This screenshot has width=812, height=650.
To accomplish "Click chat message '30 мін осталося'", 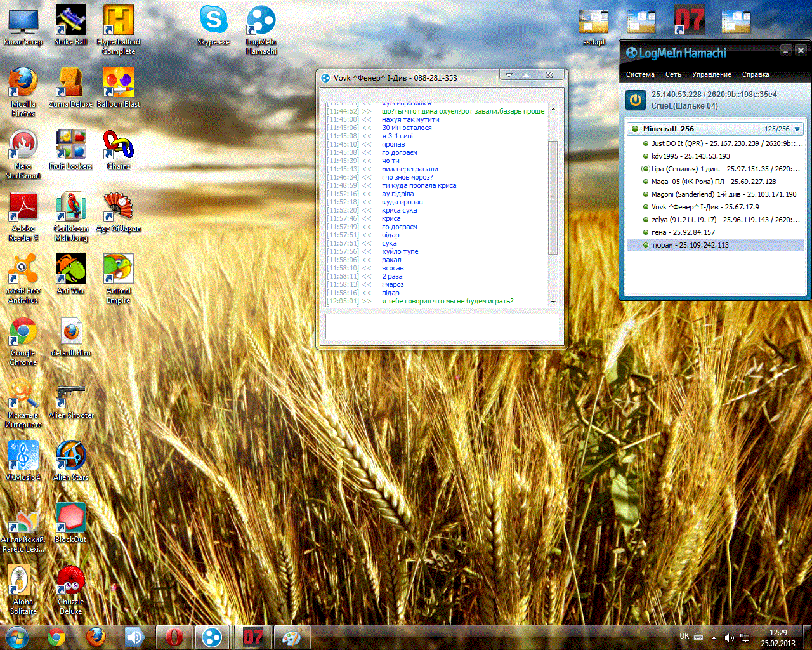I will click(x=407, y=128).
